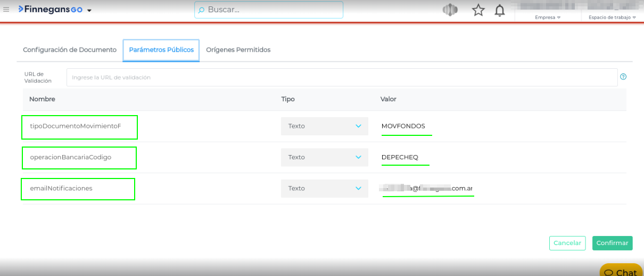
Task: Click the URL de Validación input field
Action: [342, 77]
